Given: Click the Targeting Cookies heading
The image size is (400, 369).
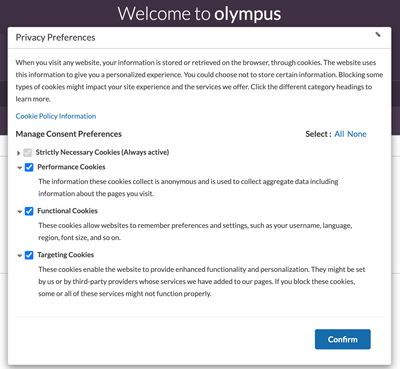Looking at the screenshot, I should tap(66, 255).
